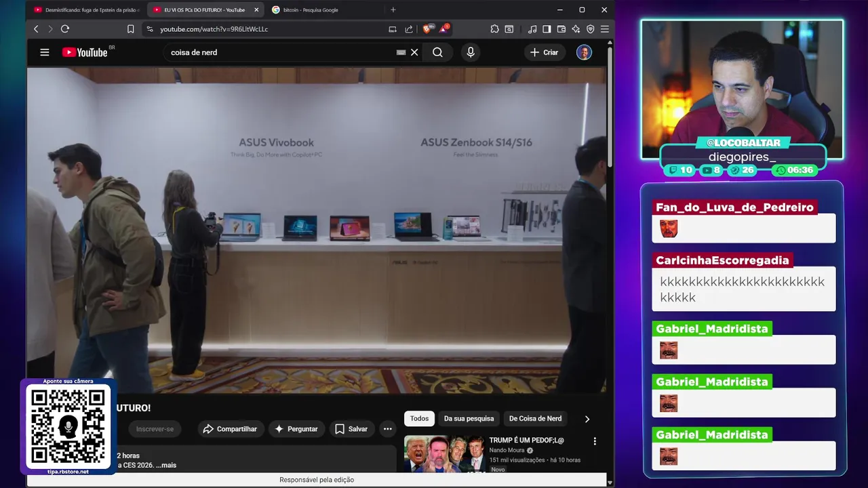This screenshot has height=488, width=868.
Task: Click the YouTube search magnifier button
Action: click(437, 52)
